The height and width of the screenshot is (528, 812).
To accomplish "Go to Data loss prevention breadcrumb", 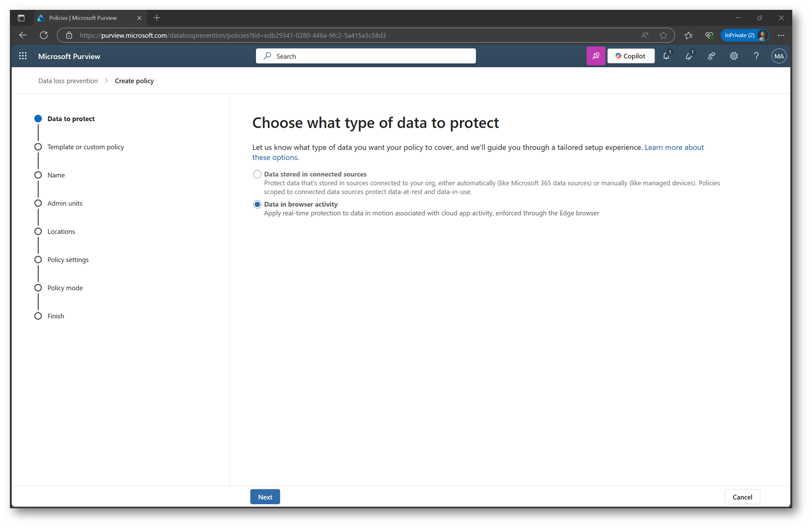I will tap(68, 81).
